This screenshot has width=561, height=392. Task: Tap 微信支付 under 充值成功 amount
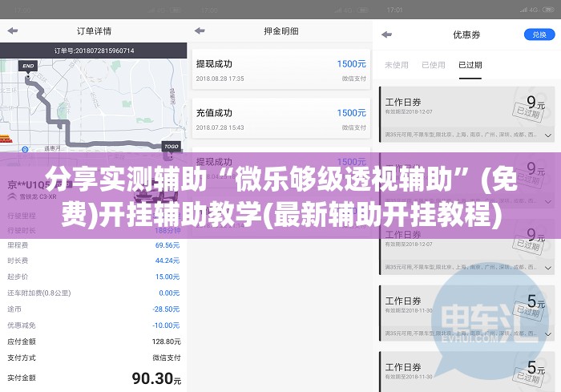click(x=354, y=127)
